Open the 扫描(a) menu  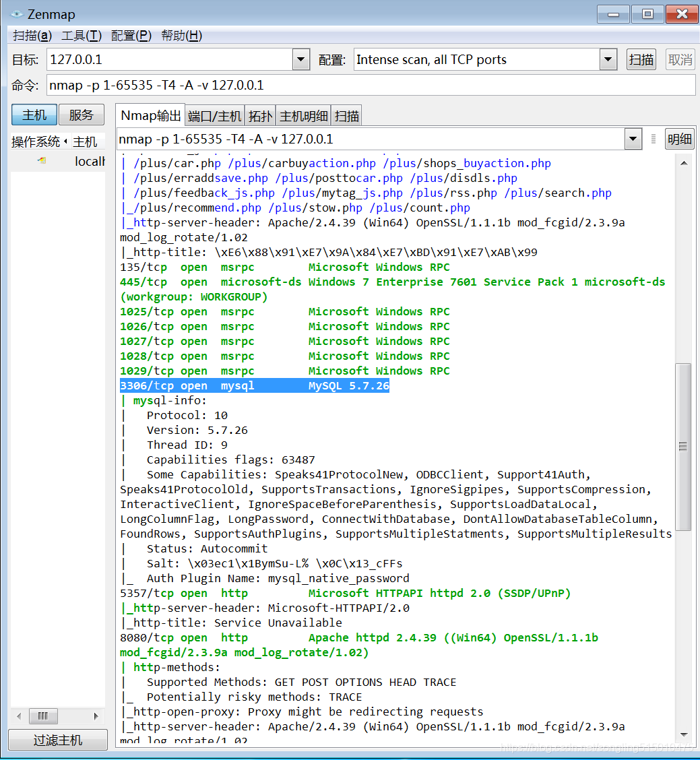32,36
